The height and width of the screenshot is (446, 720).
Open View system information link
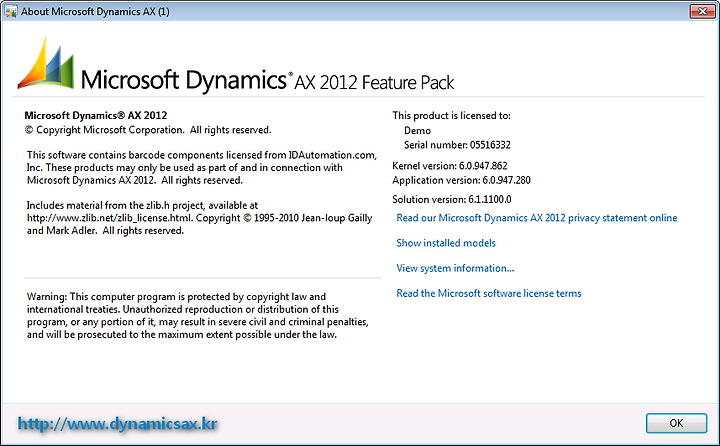tap(455, 268)
